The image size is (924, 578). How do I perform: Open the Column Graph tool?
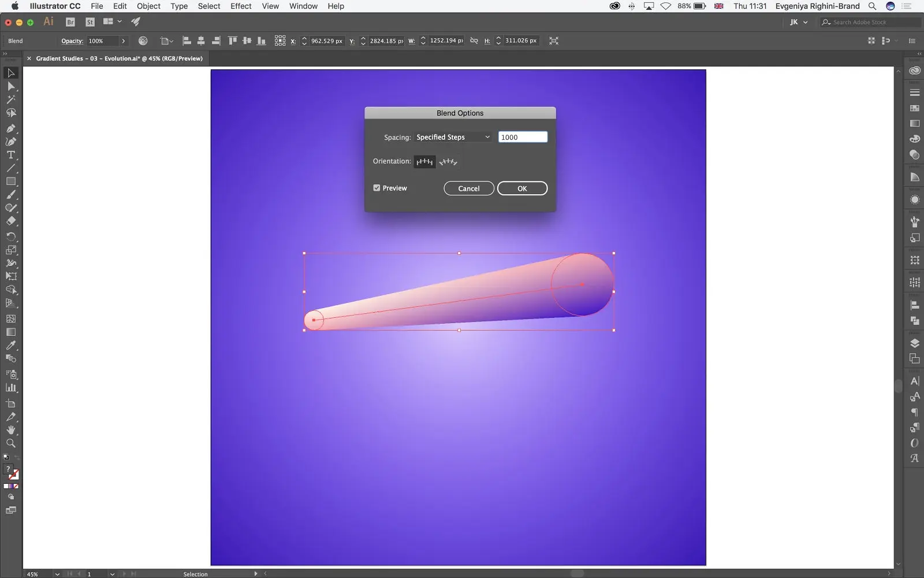click(10, 387)
